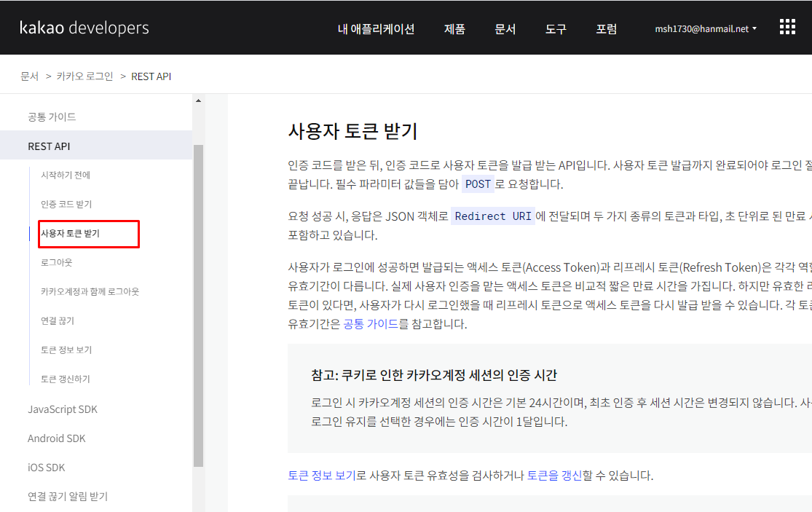Open the msh1730@hanmail.net account dropdown
This screenshot has height=512, width=812.
(706, 29)
